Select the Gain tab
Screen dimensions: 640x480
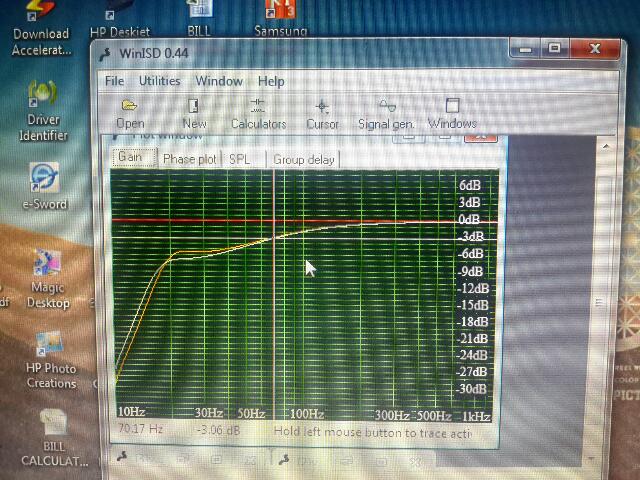click(x=131, y=157)
